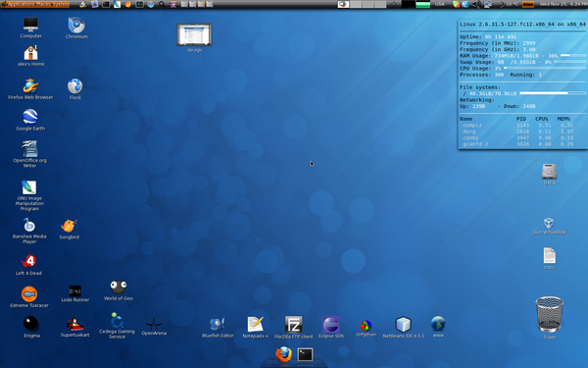Open the Places menu
Viewport: 588px width, 368px height.
click(42, 4)
